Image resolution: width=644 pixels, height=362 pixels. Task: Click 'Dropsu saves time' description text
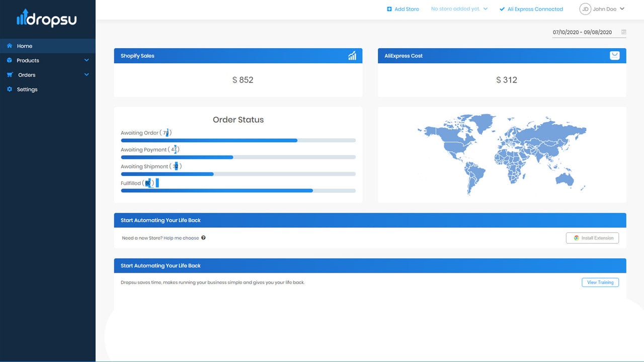click(x=213, y=283)
